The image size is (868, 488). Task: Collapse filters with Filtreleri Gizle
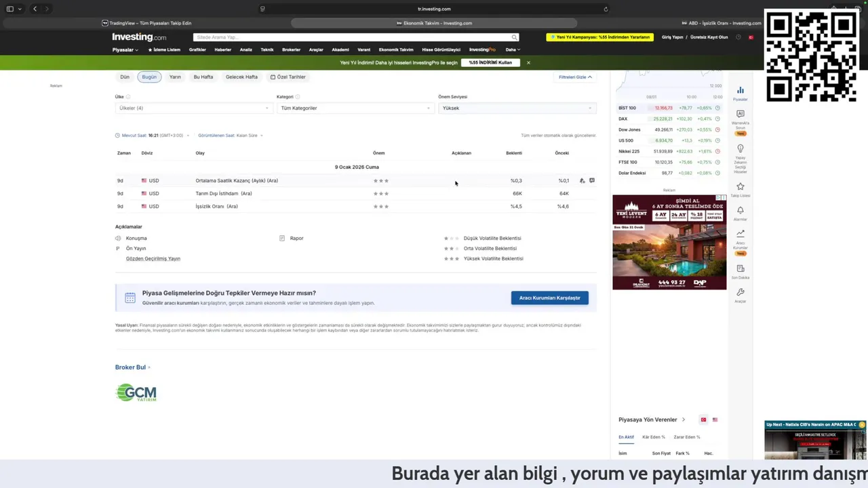pos(575,77)
